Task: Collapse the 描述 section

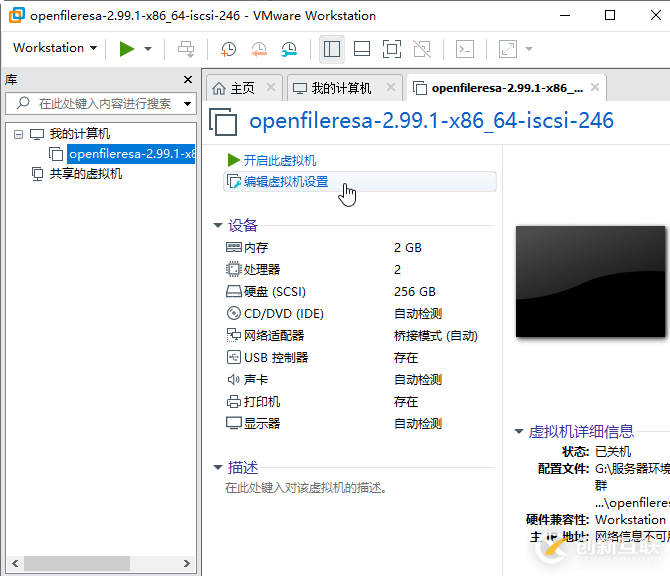Action: [218, 468]
